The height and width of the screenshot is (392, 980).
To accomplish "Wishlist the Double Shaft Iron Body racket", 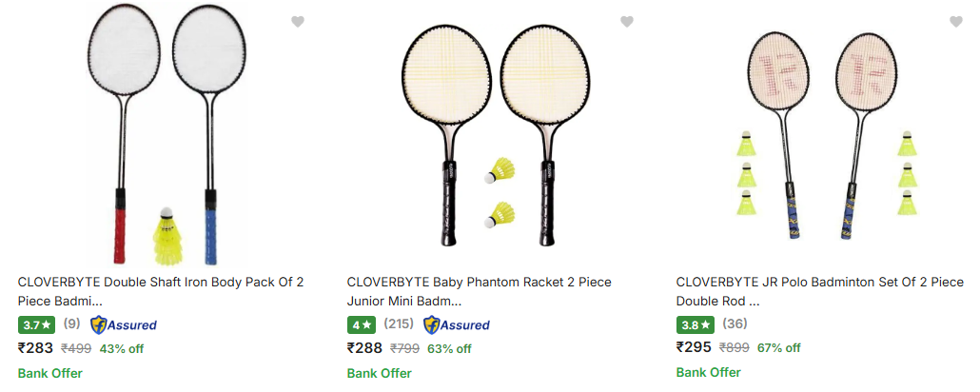I will click(x=298, y=22).
